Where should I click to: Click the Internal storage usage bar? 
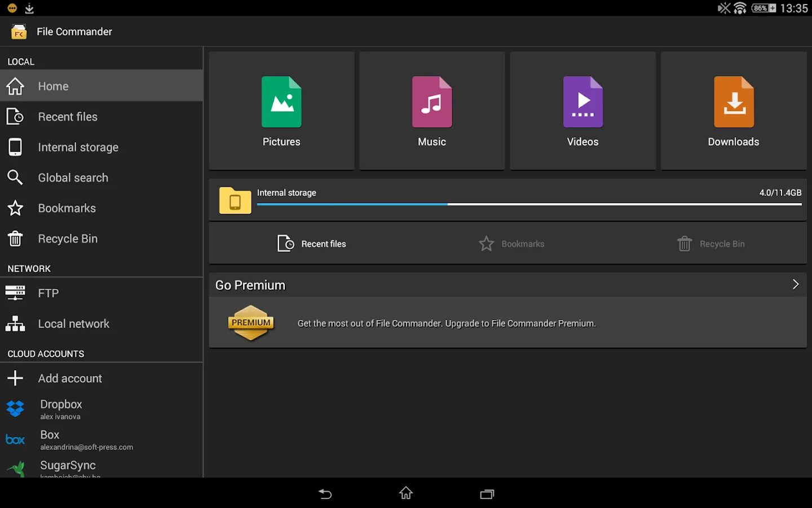pyautogui.click(x=529, y=204)
